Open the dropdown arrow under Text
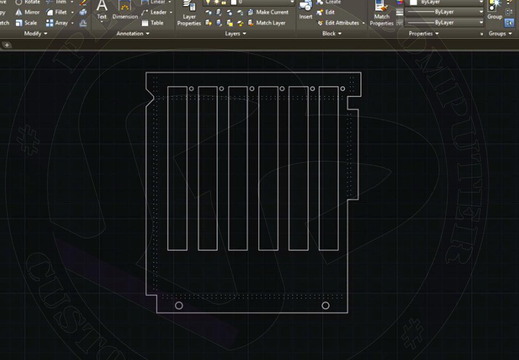 tap(102, 22)
